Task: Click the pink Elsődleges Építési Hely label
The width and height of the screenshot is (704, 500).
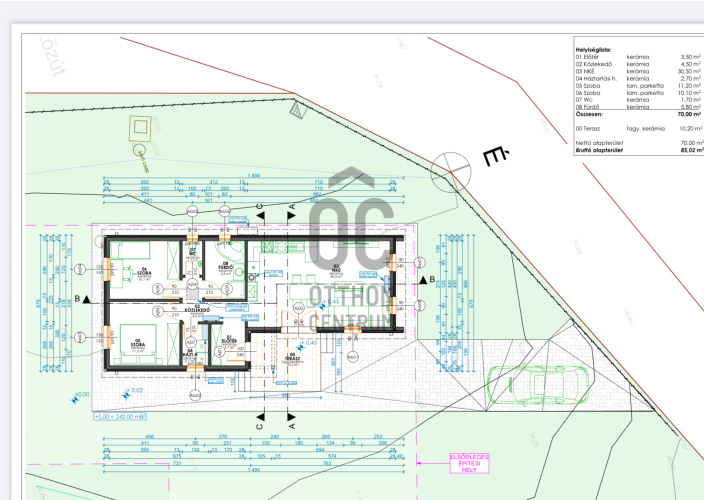Action: (x=468, y=464)
